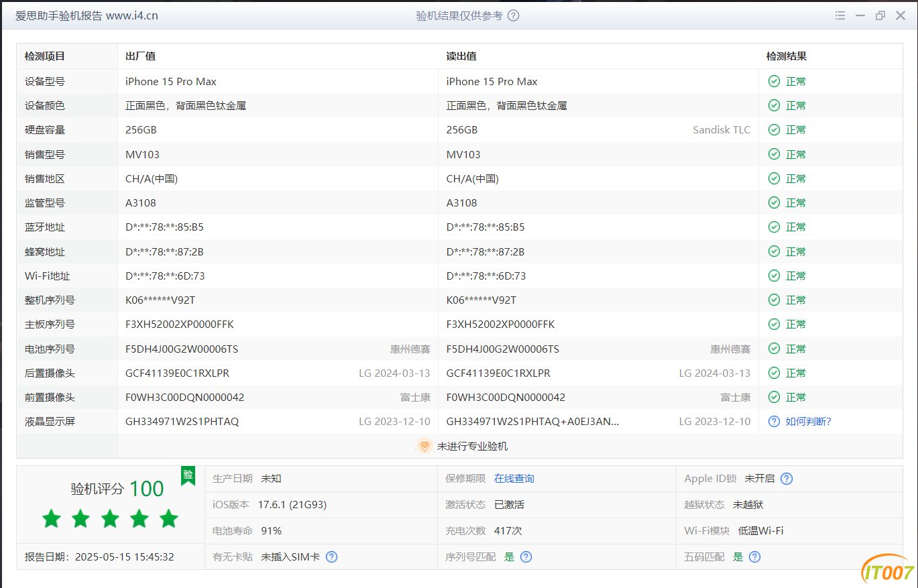This screenshot has width=918, height=588.
Task: Click factory value MV103
Action: coord(143,155)
